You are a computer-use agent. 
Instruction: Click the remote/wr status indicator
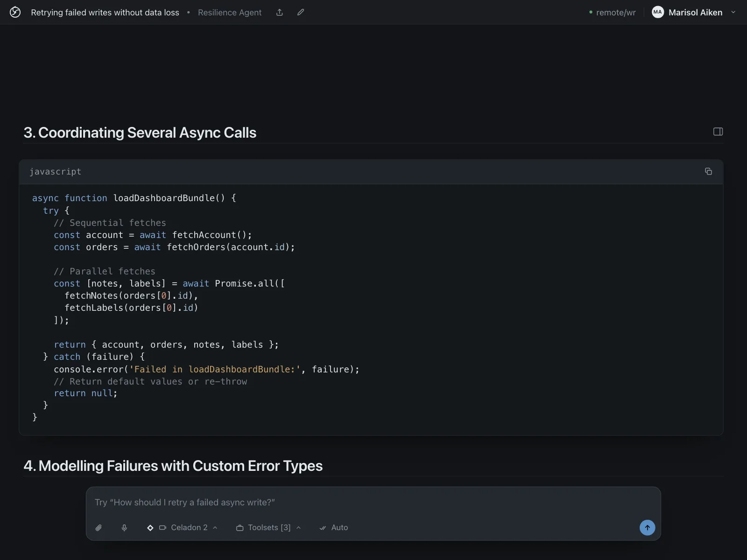(x=613, y=13)
